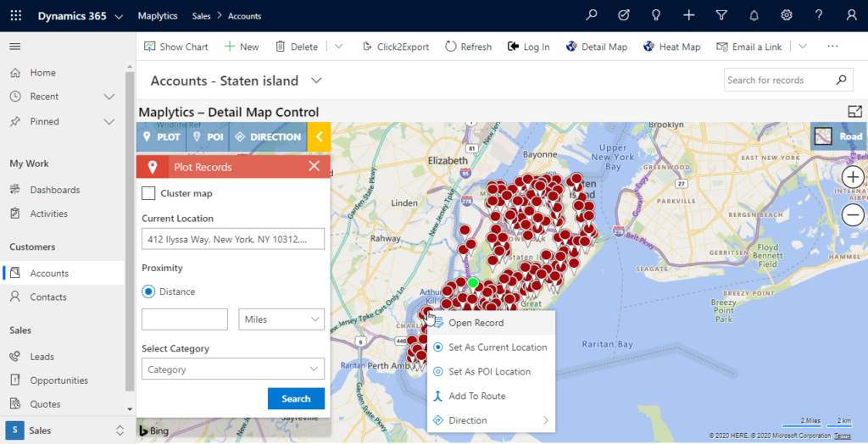This screenshot has width=868, height=444.
Task: Click New in the command bar
Action: click(242, 47)
